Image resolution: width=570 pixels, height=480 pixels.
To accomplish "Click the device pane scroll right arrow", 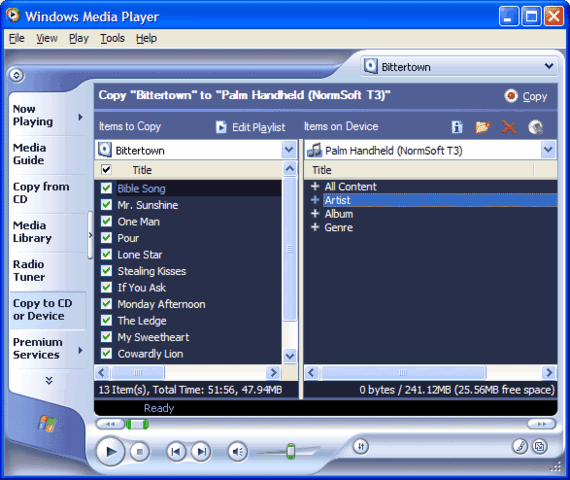I will [x=548, y=373].
